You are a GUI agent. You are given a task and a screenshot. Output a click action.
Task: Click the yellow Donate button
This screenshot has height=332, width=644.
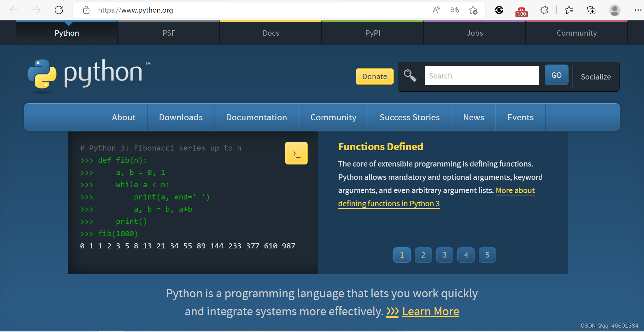(x=374, y=76)
